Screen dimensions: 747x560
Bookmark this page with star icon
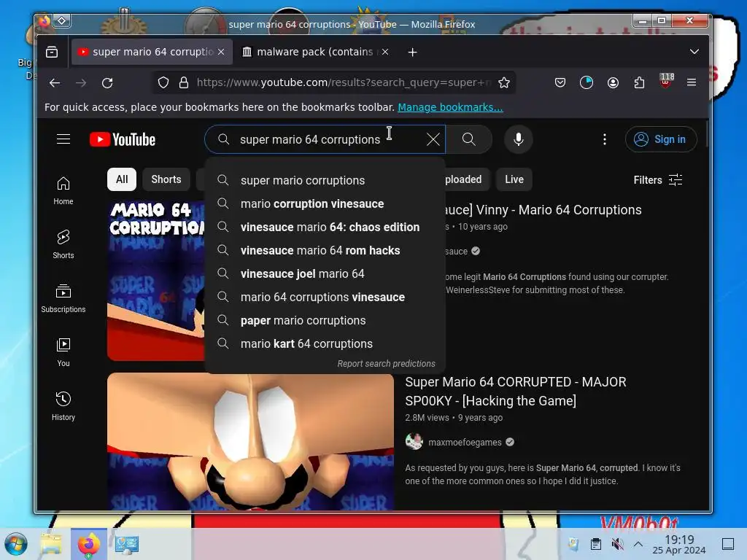coord(503,83)
